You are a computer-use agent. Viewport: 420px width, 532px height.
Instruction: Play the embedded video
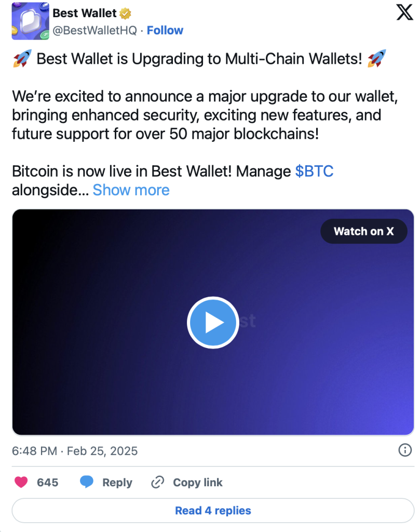coord(213,323)
